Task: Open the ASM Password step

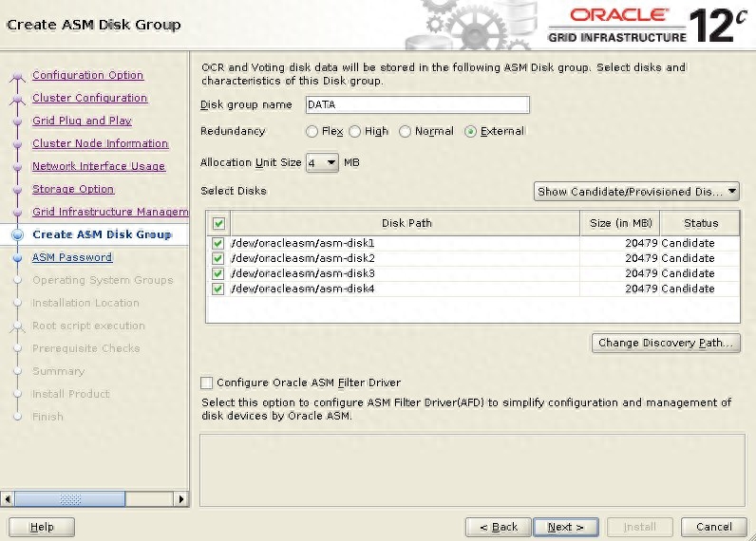Action: click(71, 257)
